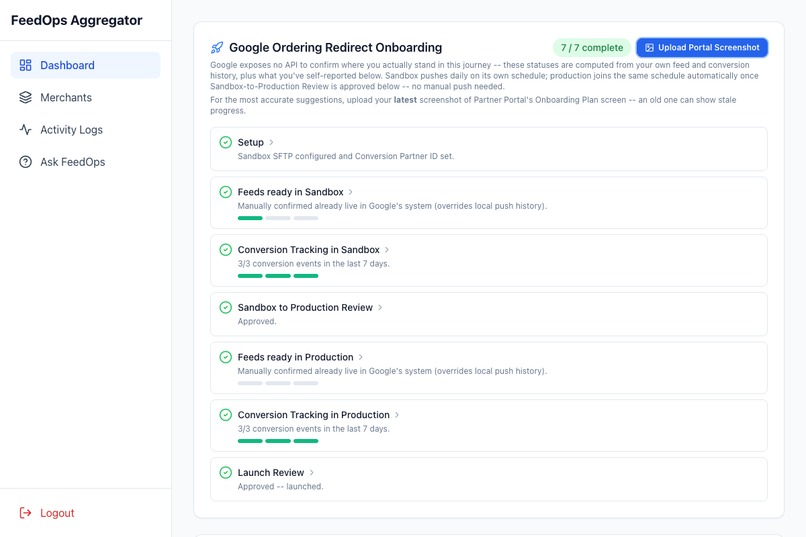This screenshot has width=806, height=537.
Task: Click Feeds ready in Production check icon
Action: 226,357
